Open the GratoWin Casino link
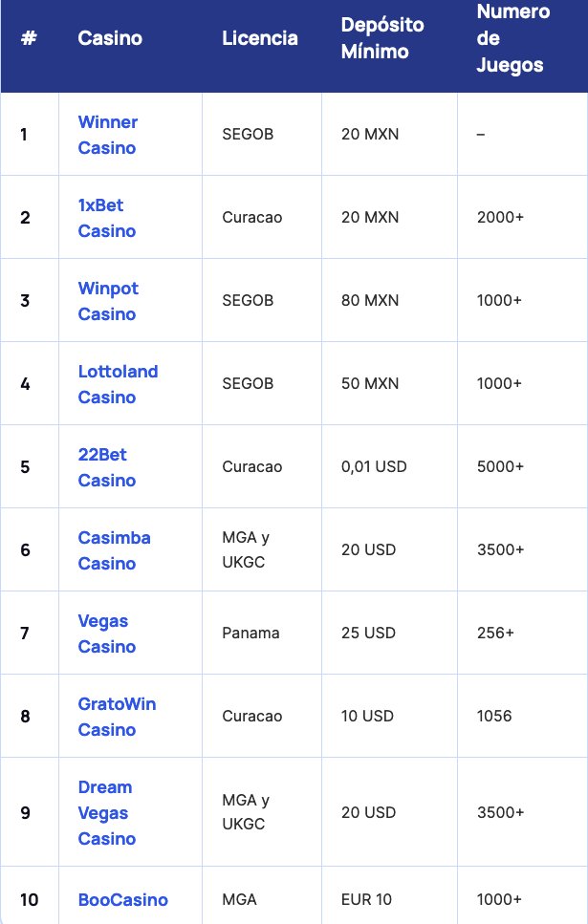 (x=116, y=716)
